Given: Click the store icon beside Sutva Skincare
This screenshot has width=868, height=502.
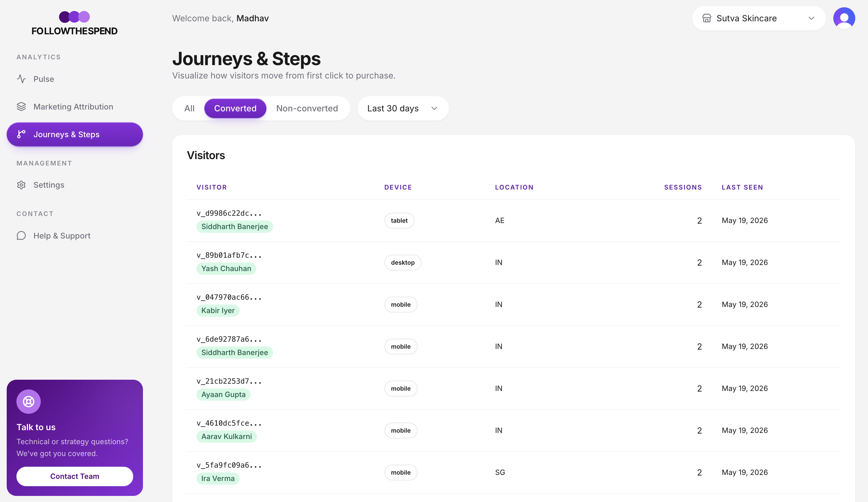Looking at the screenshot, I should pyautogui.click(x=707, y=18).
